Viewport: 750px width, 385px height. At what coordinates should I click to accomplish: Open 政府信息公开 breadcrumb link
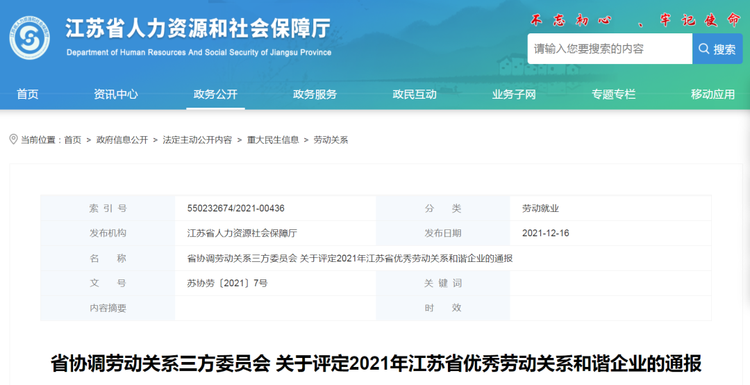tap(122, 140)
